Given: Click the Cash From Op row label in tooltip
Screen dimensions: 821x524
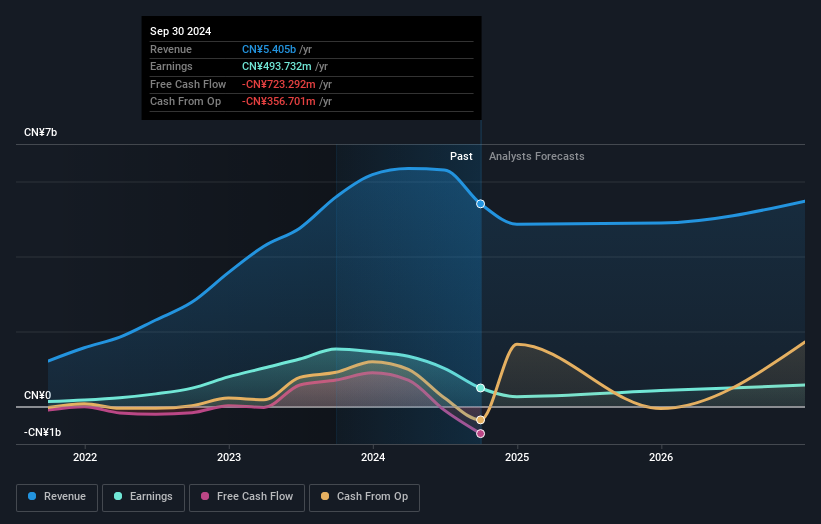Looking at the screenshot, I should (x=185, y=102).
